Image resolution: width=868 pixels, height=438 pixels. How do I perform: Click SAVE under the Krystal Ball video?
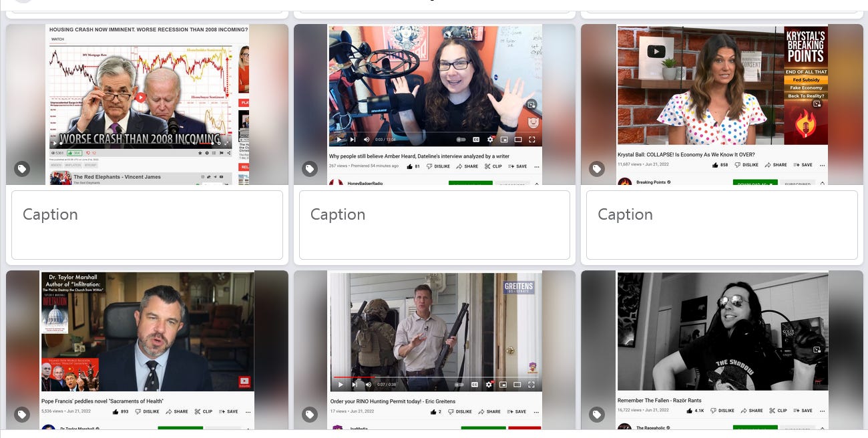pos(803,165)
